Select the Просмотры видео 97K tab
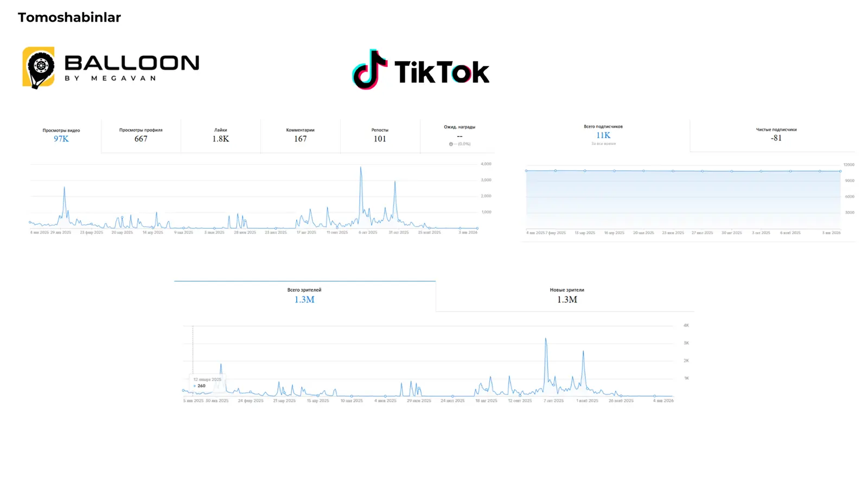868x488 pixels. coord(61,136)
